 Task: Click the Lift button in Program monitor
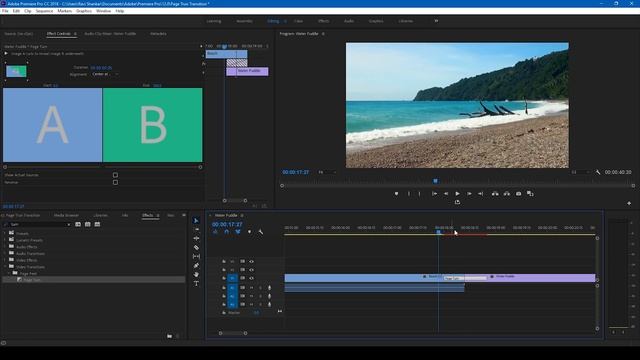click(x=495, y=194)
